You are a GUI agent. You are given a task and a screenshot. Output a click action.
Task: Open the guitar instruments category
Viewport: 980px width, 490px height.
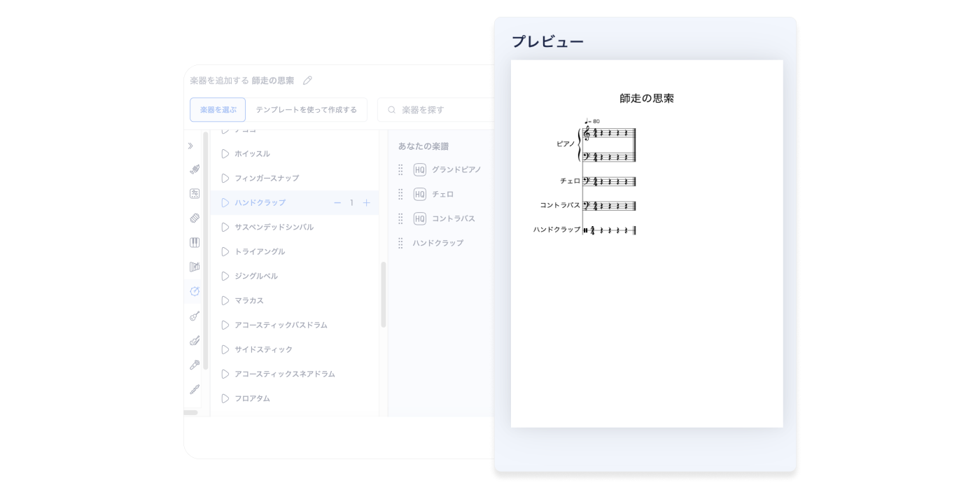point(195,316)
